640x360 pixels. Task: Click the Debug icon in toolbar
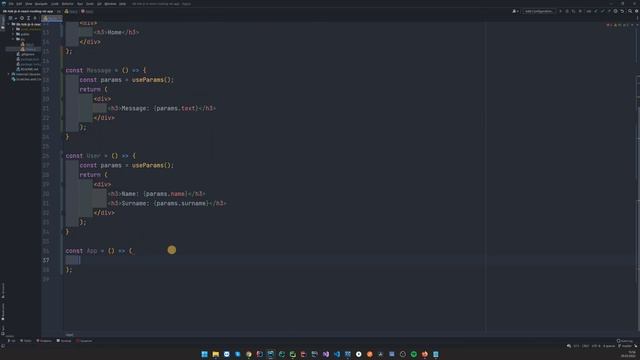tap(567, 11)
